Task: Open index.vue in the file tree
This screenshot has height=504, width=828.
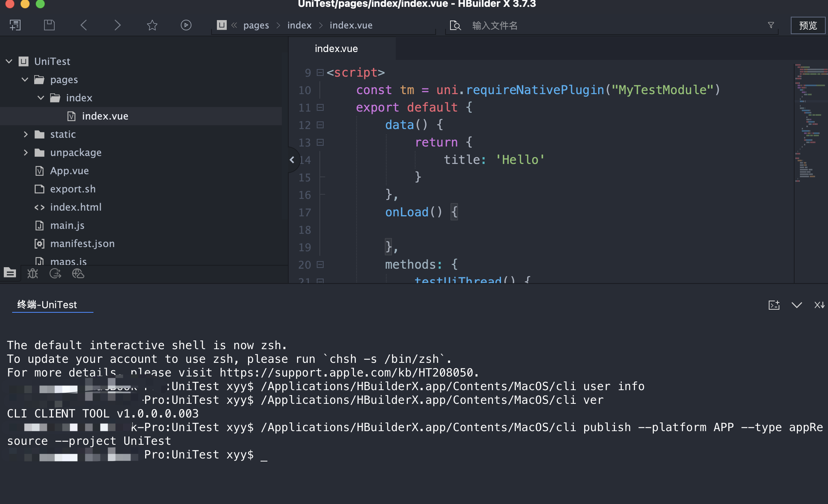Action: pyautogui.click(x=105, y=116)
